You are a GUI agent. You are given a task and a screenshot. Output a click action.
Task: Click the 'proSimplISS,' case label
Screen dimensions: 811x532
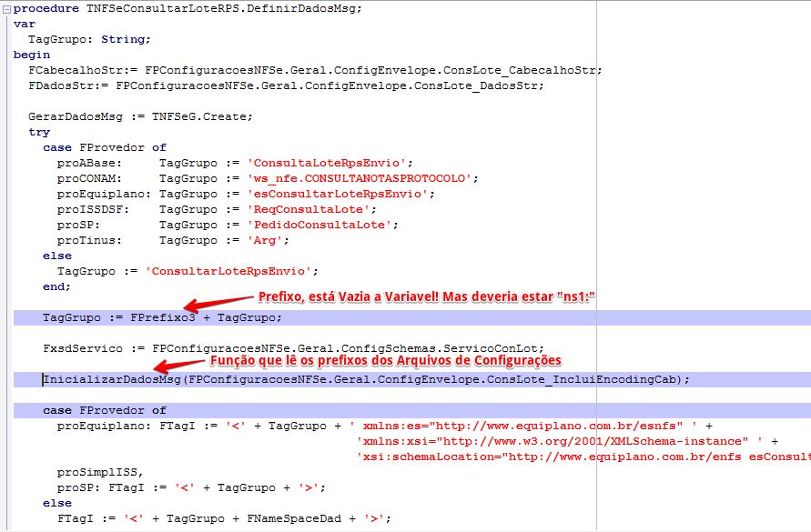100,473
